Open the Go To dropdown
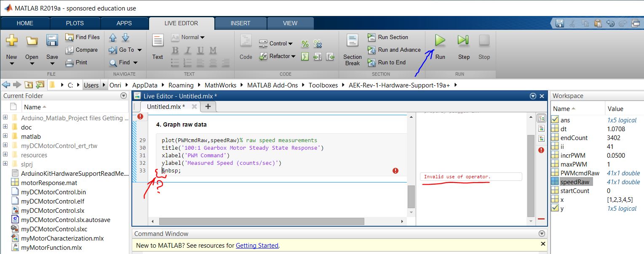 125,50
